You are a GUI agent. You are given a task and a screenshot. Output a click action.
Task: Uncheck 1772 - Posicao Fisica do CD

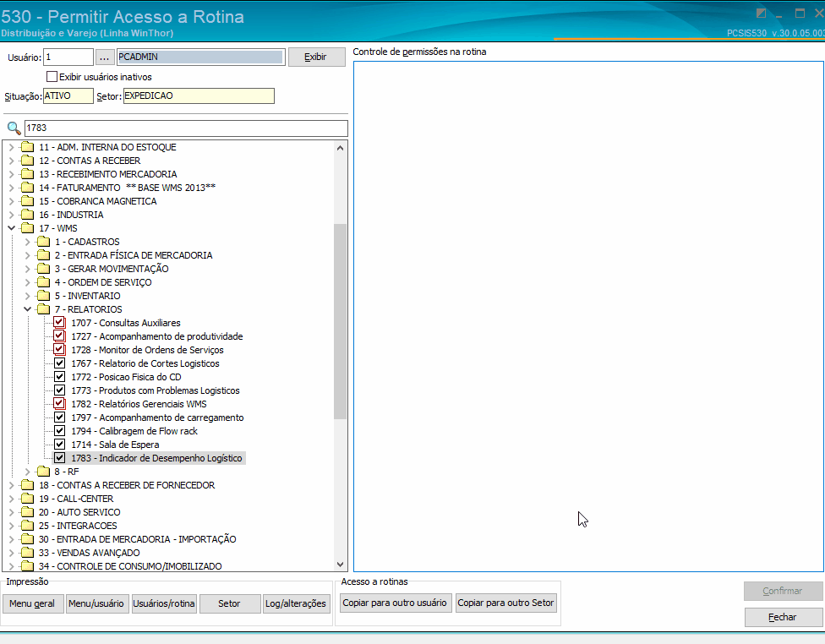[59, 377]
